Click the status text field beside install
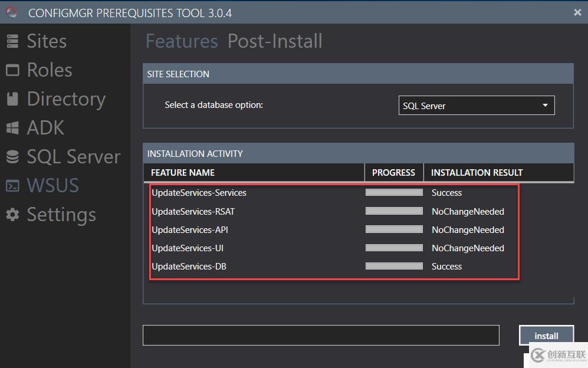Viewport: 588px width, 368px height. (321, 335)
